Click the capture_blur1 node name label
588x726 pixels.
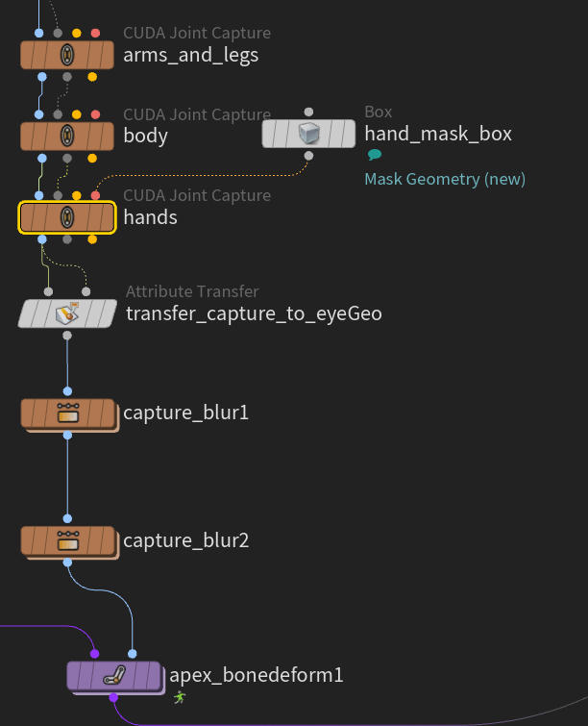(x=186, y=413)
